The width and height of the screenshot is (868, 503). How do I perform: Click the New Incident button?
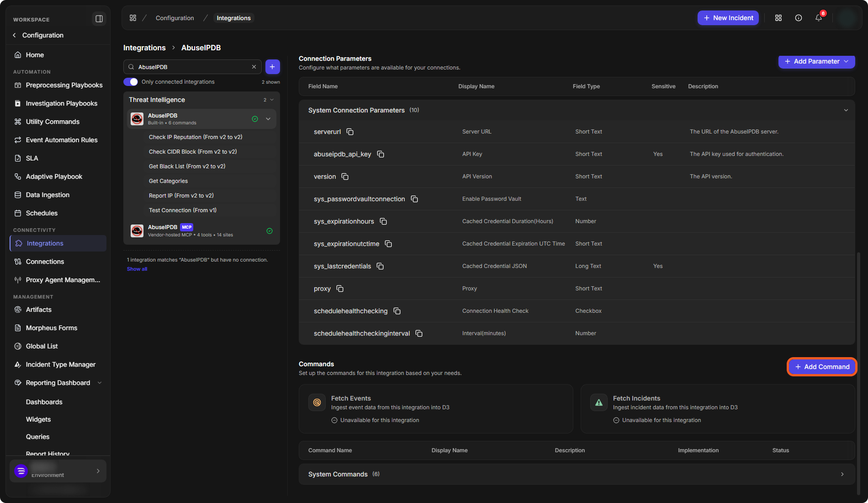[x=728, y=18]
